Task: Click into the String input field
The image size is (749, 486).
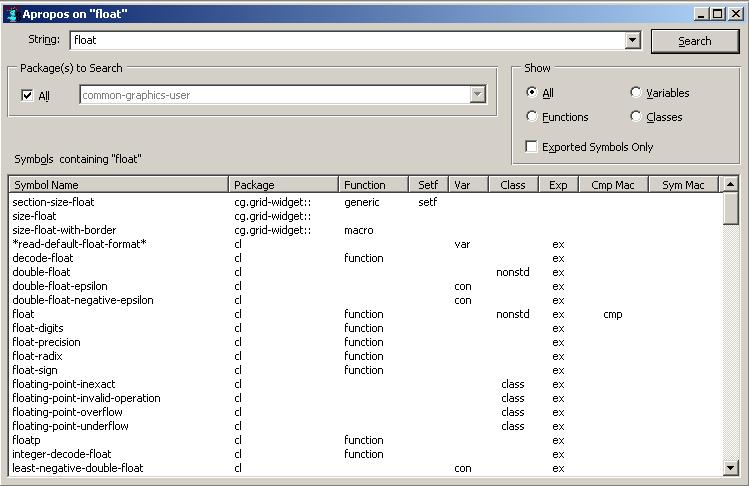Action: 347,41
